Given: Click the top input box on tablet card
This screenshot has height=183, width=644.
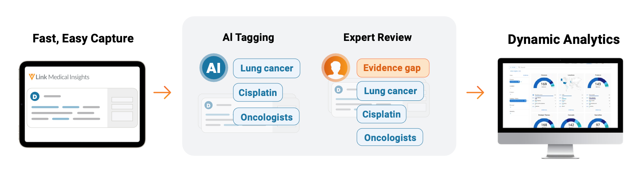Looking at the screenshot, I should click(x=122, y=99).
